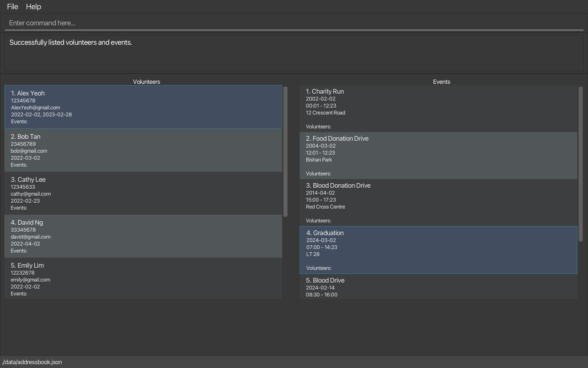
Task: Click phone number '12232678'
Action: (x=23, y=273)
